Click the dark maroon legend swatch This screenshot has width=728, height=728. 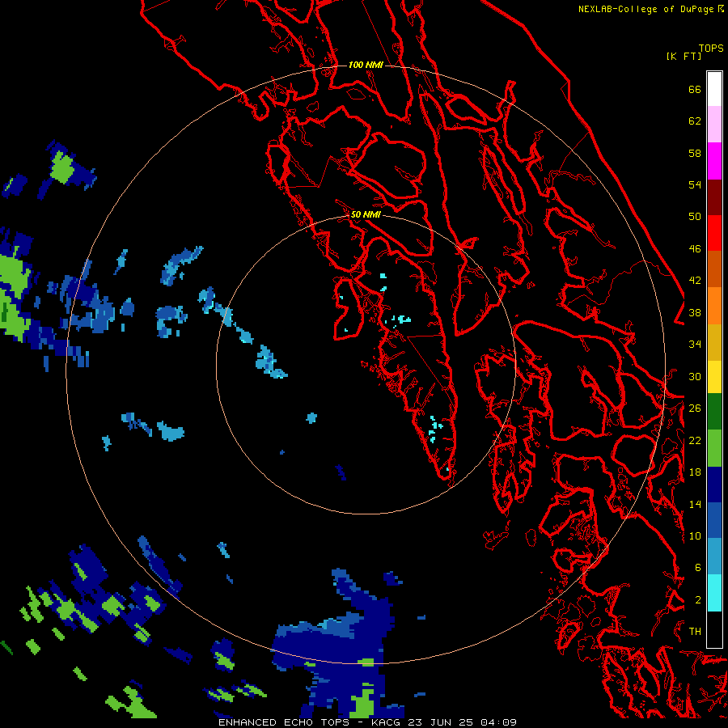click(x=714, y=197)
